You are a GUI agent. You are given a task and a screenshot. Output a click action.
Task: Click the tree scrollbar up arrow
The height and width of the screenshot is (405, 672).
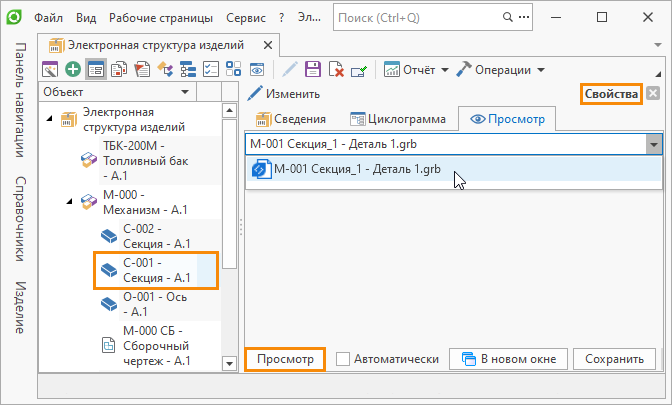pos(230,111)
